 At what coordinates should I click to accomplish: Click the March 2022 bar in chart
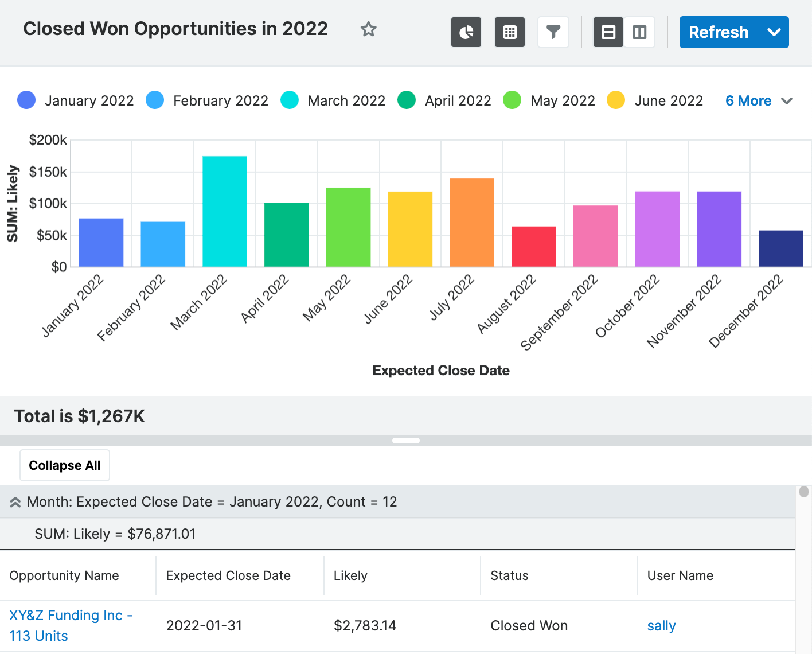pos(225,211)
